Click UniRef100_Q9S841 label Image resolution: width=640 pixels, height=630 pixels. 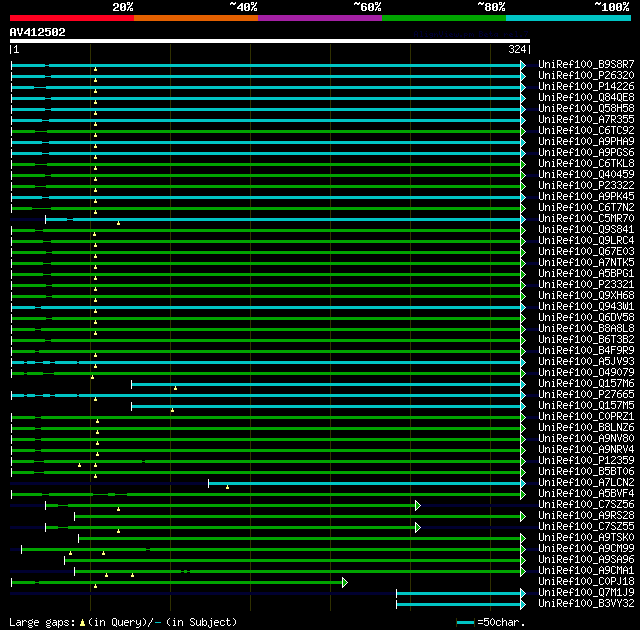pyautogui.click(x=586, y=230)
